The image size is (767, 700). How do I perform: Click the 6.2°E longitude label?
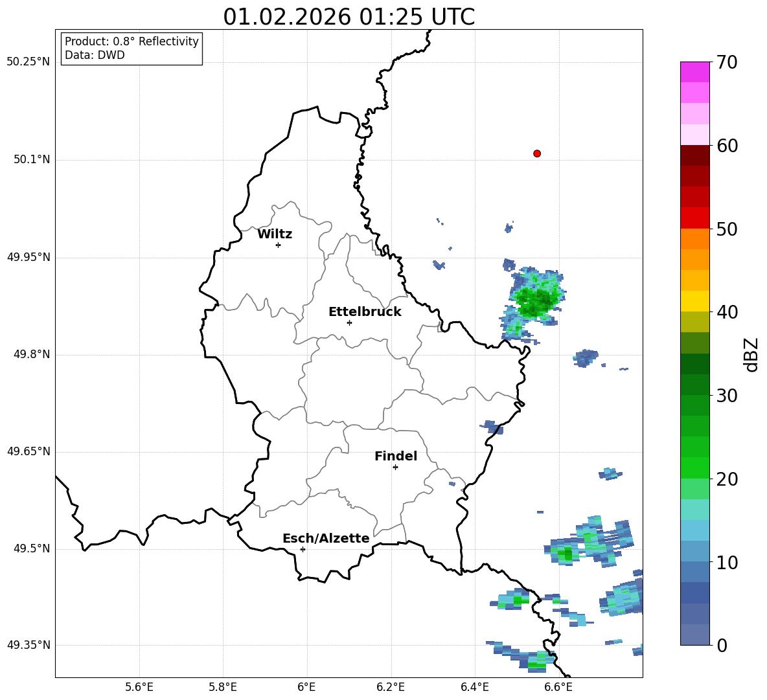pyautogui.click(x=391, y=687)
